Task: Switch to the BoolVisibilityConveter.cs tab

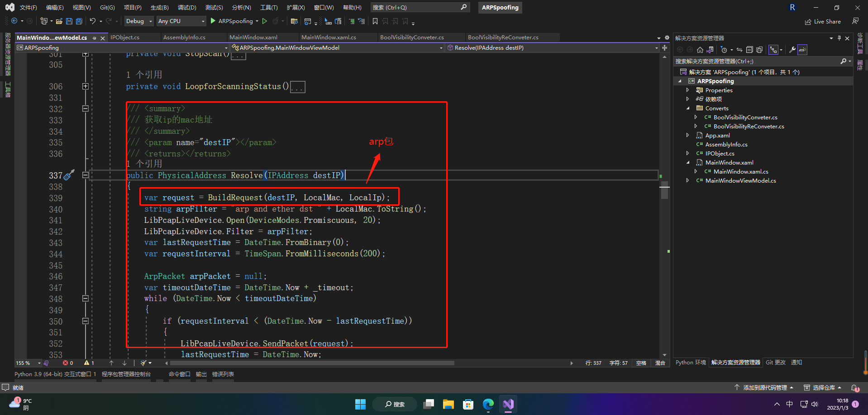Action: pyautogui.click(x=412, y=38)
